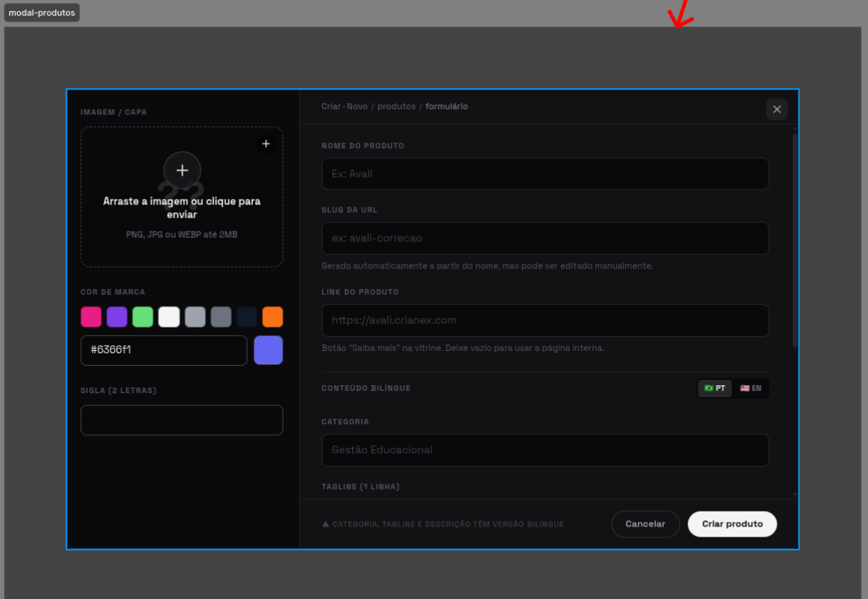Viewport: 868px width, 599px height.
Task: Click the Criar · Novo breadcrumb
Action: pos(344,106)
